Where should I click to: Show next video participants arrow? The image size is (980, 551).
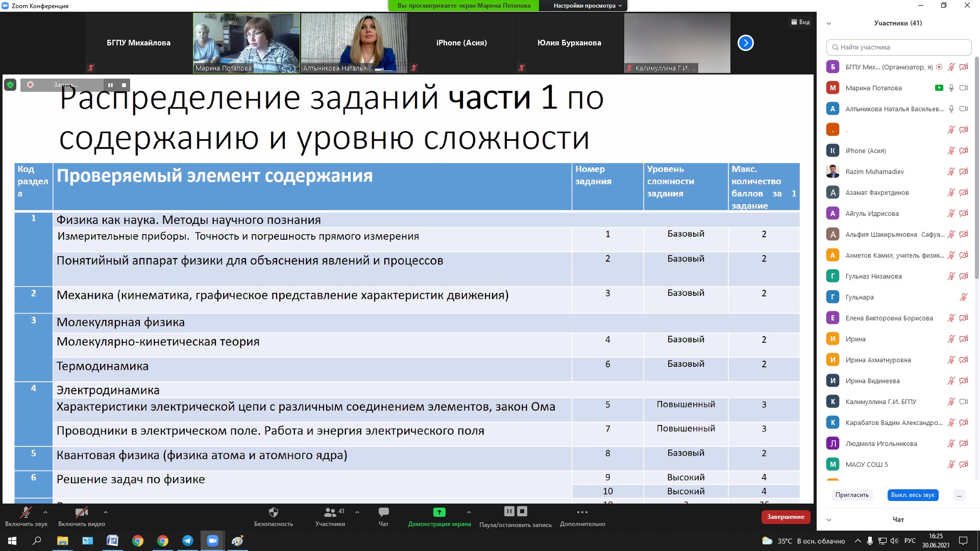point(745,43)
